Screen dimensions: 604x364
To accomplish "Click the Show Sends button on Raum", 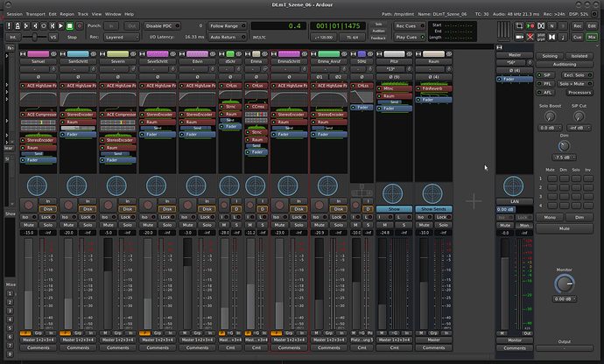I will (x=432, y=209).
